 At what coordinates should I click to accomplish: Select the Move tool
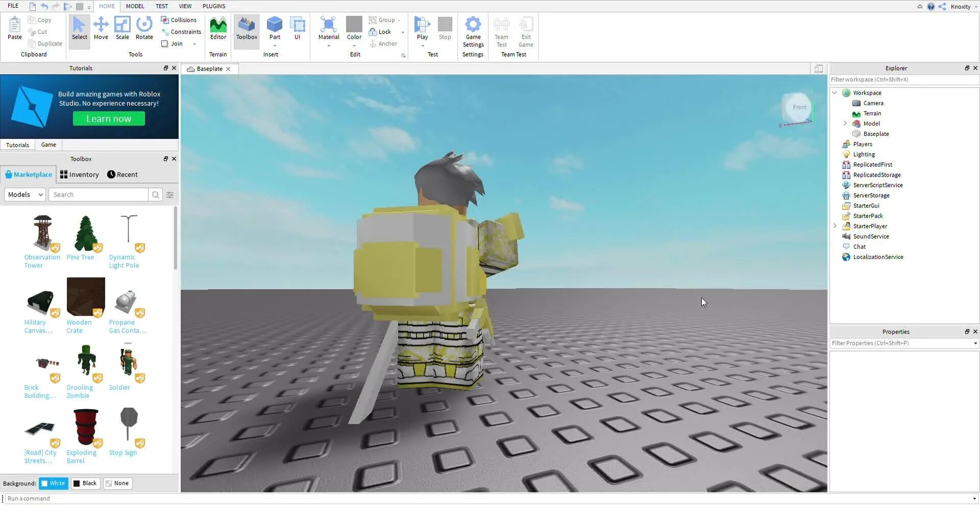[x=101, y=28]
